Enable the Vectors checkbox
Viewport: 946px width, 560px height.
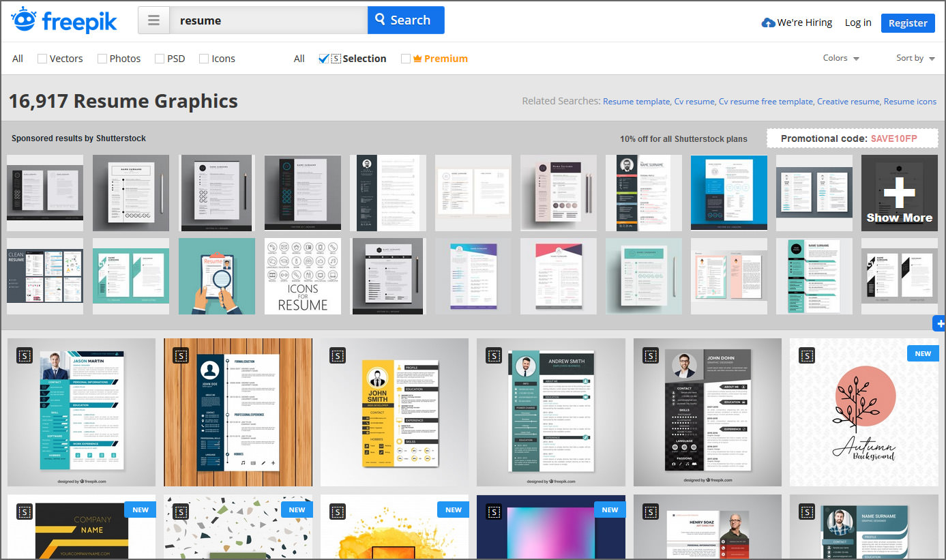coord(42,59)
